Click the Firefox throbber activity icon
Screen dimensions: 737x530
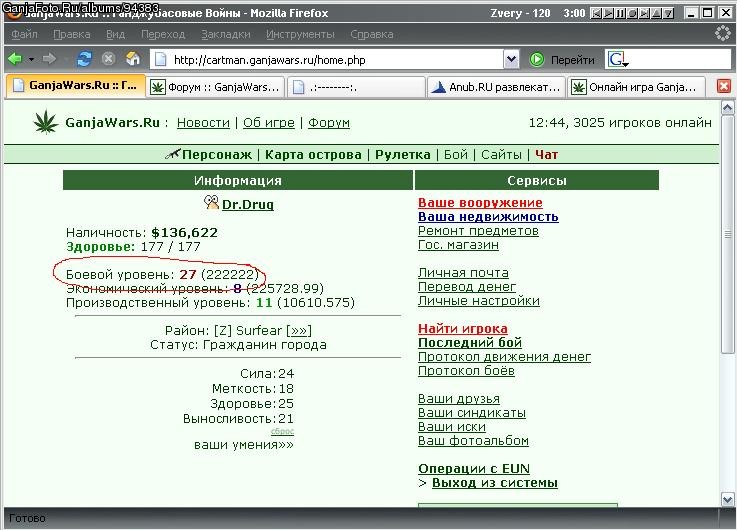tap(722, 33)
